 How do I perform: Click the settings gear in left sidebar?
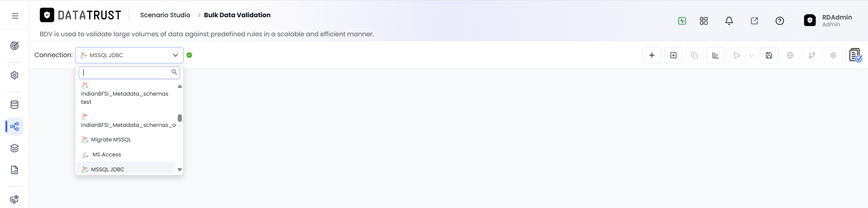point(14,75)
